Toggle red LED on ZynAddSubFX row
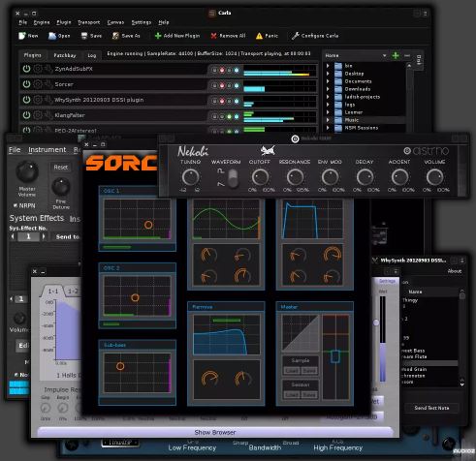The image size is (476, 461). (x=222, y=70)
